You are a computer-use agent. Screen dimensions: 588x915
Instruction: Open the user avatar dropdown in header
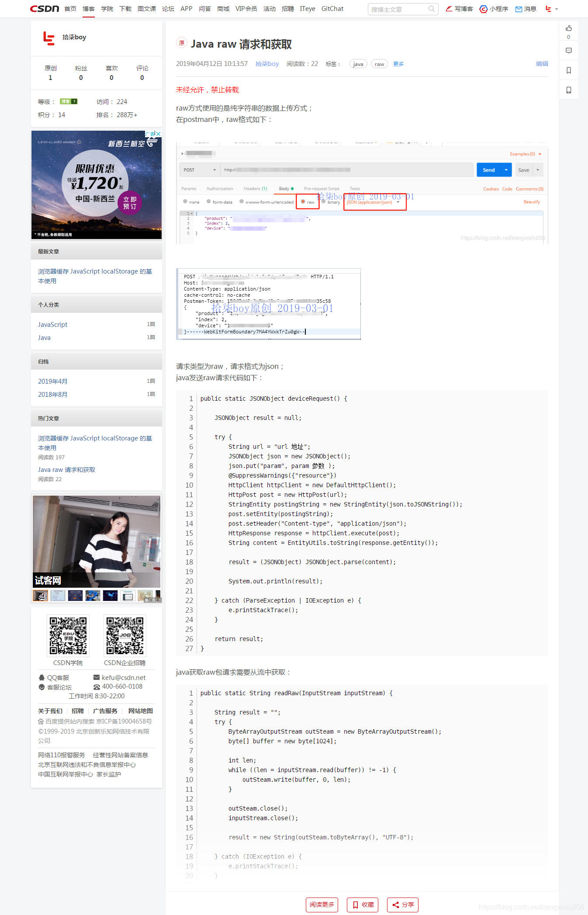point(552,9)
